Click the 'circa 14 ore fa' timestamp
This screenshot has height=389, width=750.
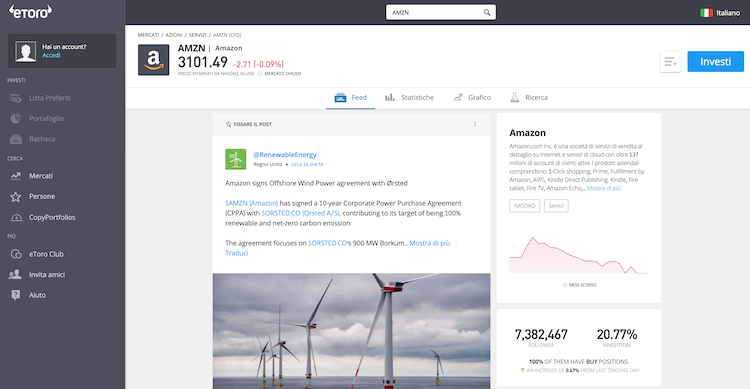pyautogui.click(x=307, y=165)
